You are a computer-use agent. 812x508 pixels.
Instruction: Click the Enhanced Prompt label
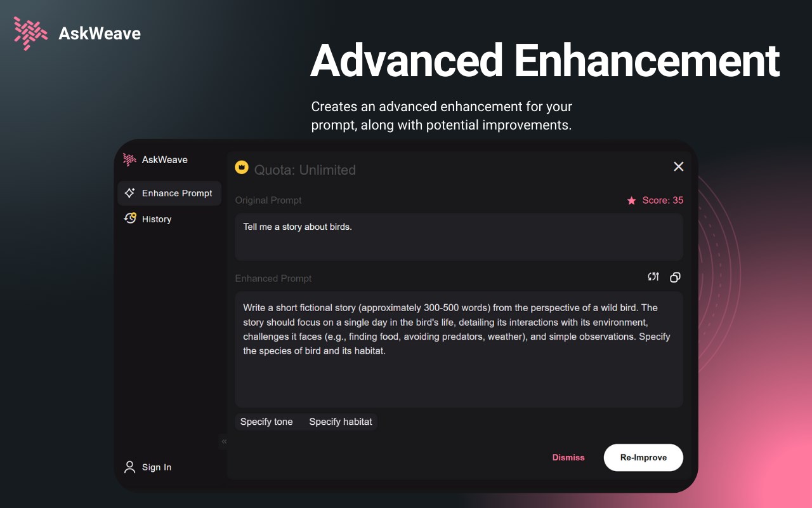tap(273, 278)
